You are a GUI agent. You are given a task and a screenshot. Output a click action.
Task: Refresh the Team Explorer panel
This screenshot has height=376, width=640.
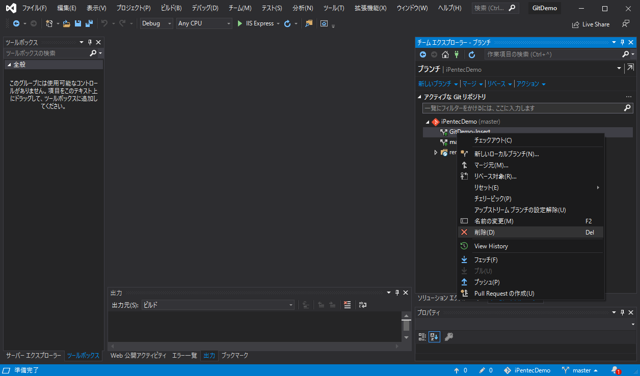pyautogui.click(x=472, y=54)
